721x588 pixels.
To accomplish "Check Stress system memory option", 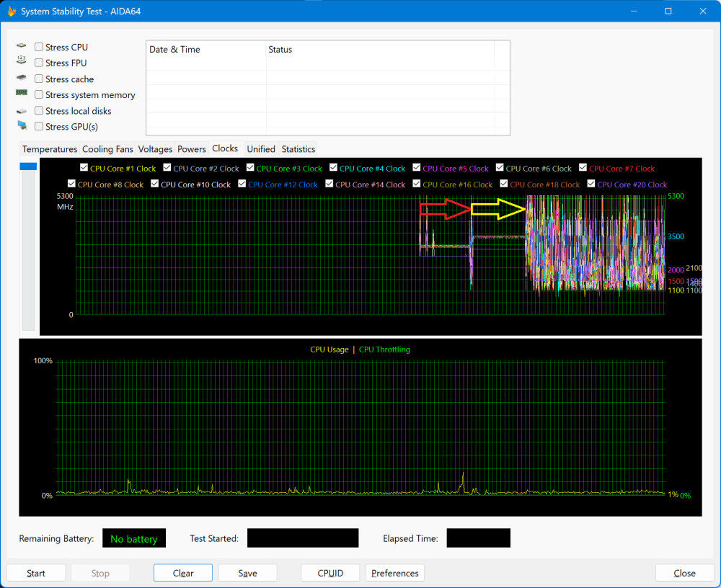I will click(39, 94).
